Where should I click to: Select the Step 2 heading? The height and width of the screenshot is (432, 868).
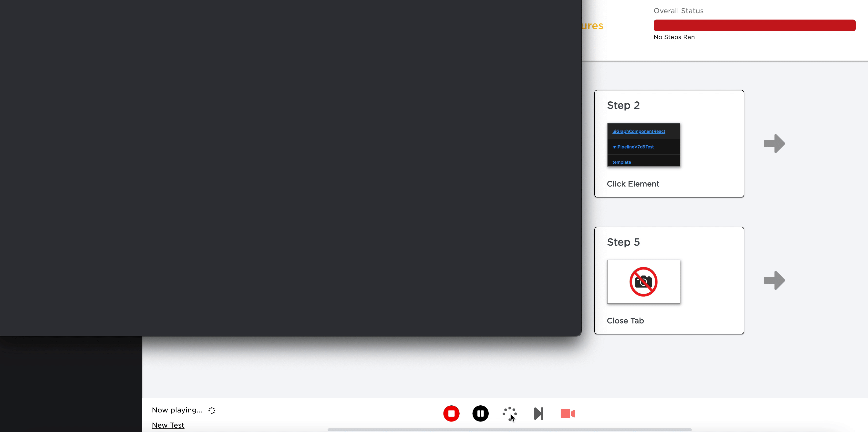coord(623,105)
